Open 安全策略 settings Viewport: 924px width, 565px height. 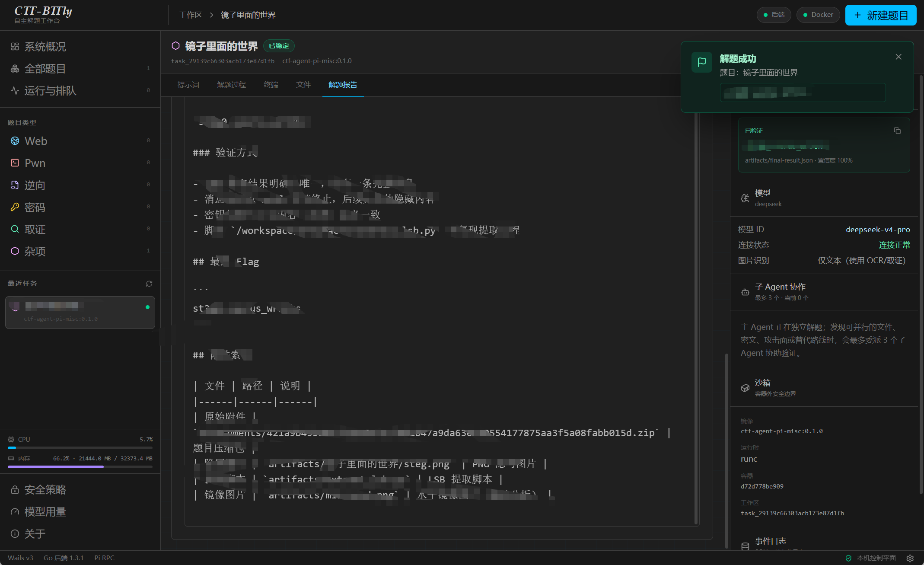click(x=80, y=489)
